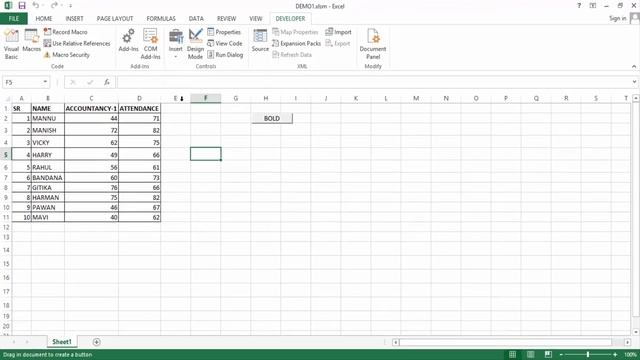Open the FILE tab
Image resolution: width=640 pixels, height=360 pixels.
click(14, 19)
